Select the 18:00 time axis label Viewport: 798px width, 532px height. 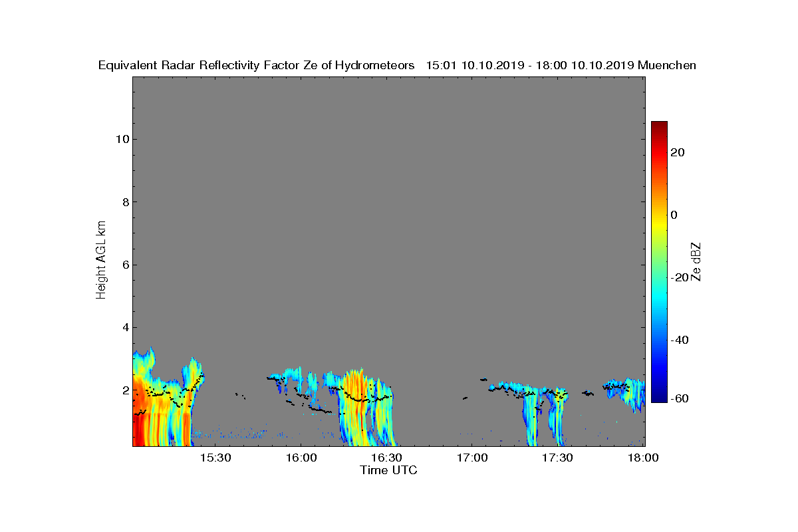(643, 458)
